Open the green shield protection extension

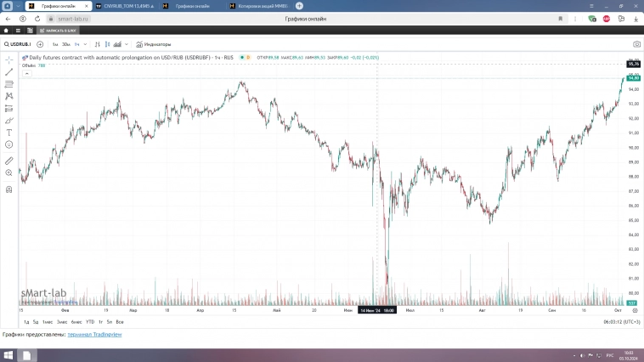[592, 19]
